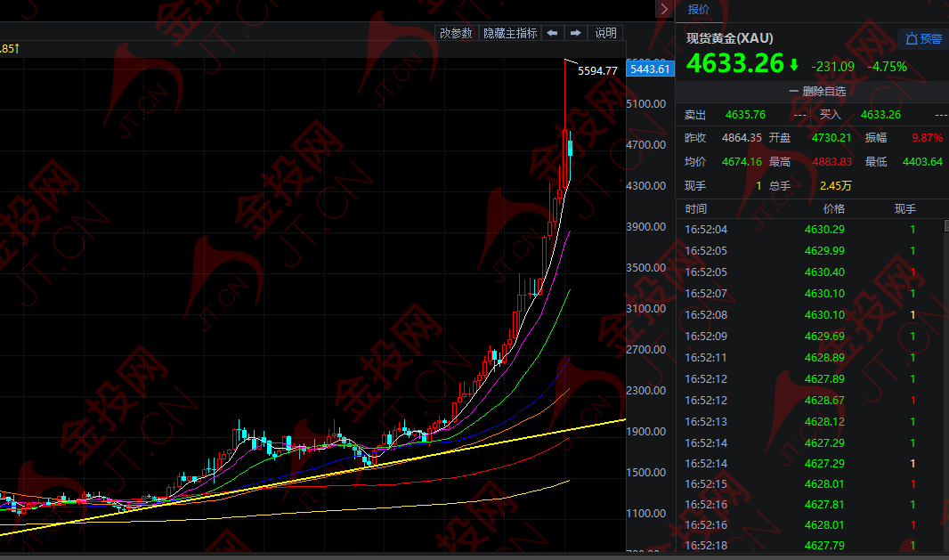This screenshot has width=949, height=560.
Task: Click the trade list scrollbar top arrow
Action: pos(945,226)
